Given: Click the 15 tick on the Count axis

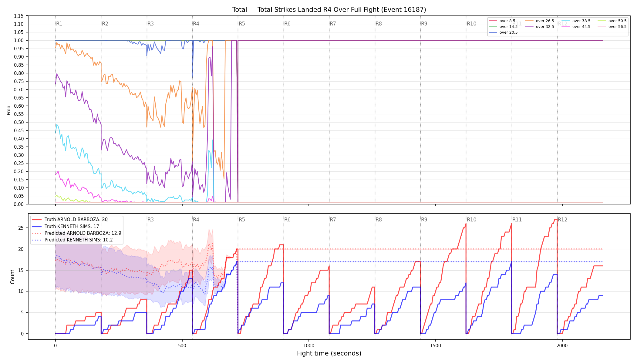Looking at the screenshot, I should coord(21,270).
